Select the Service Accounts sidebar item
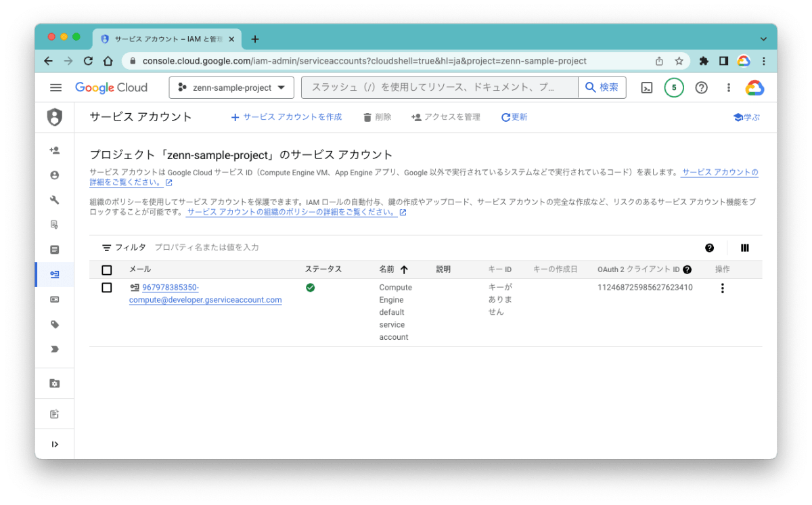 (55, 274)
